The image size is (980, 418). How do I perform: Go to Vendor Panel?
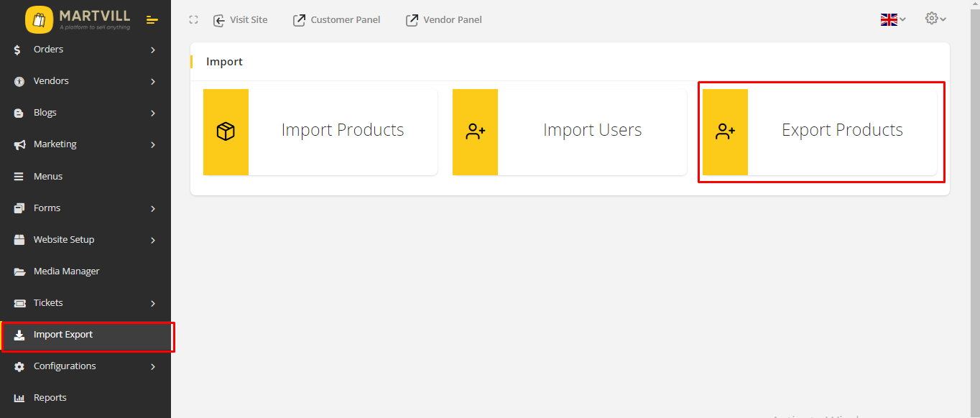point(444,20)
